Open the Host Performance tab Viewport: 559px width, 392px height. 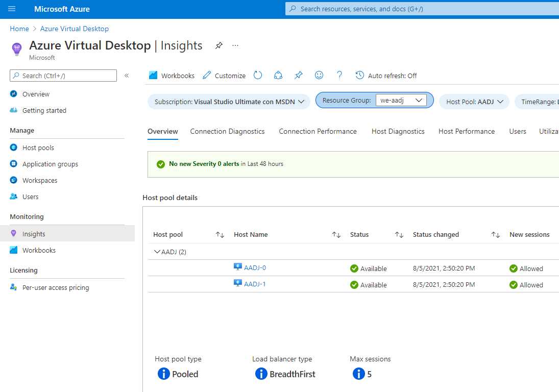(466, 131)
